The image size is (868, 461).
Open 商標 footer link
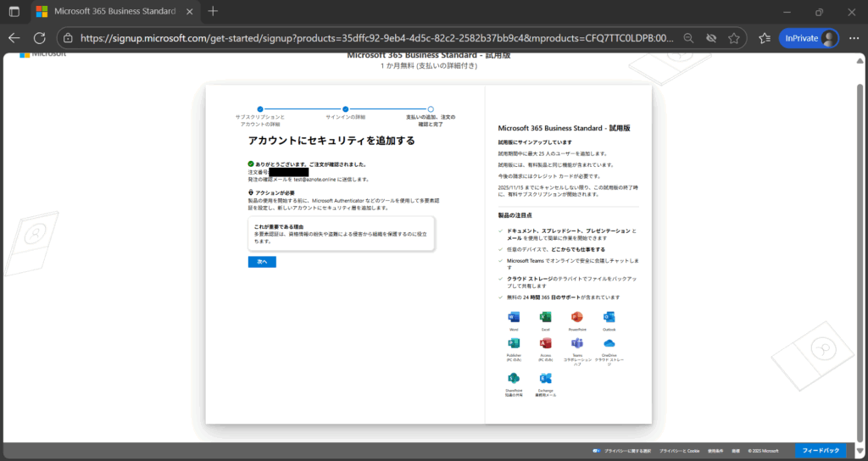tap(736, 451)
